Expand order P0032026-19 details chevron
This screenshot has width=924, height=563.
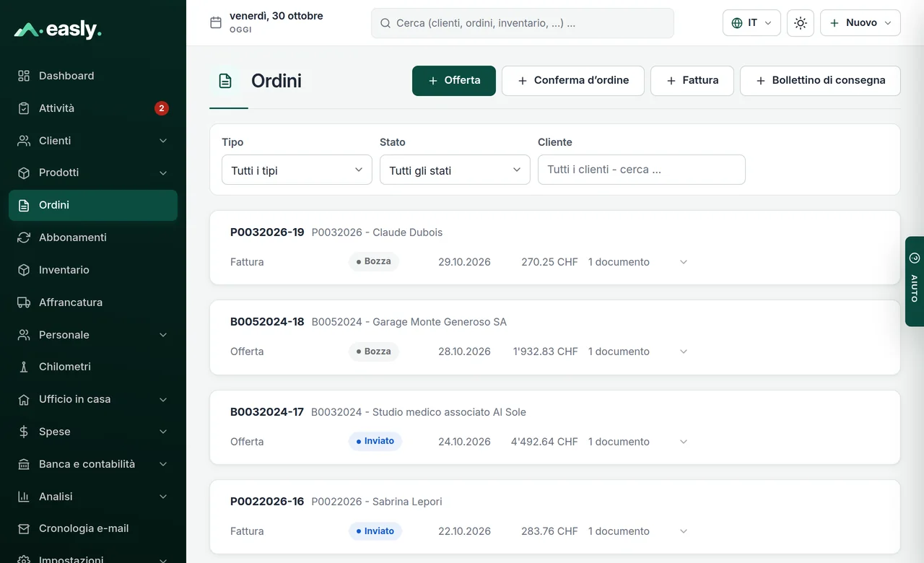coord(684,262)
